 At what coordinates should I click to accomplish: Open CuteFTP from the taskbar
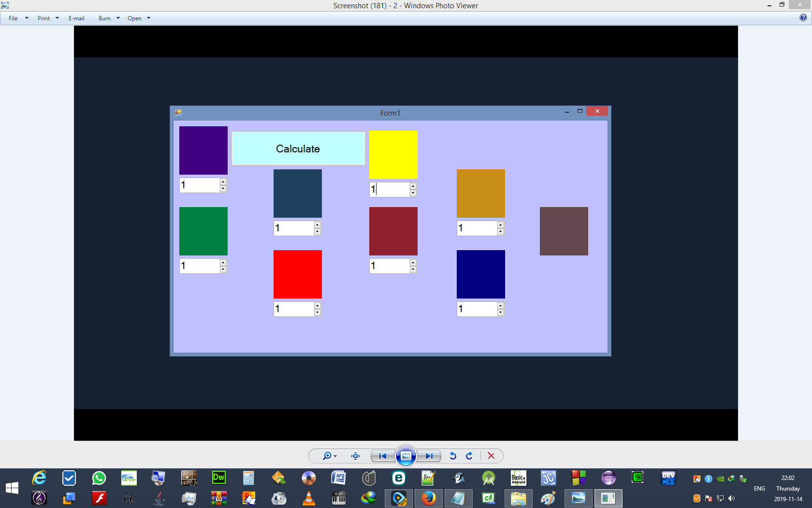coord(129,478)
